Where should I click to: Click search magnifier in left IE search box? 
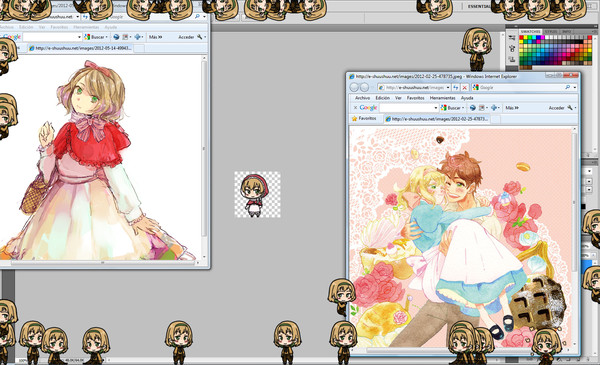(197, 16)
